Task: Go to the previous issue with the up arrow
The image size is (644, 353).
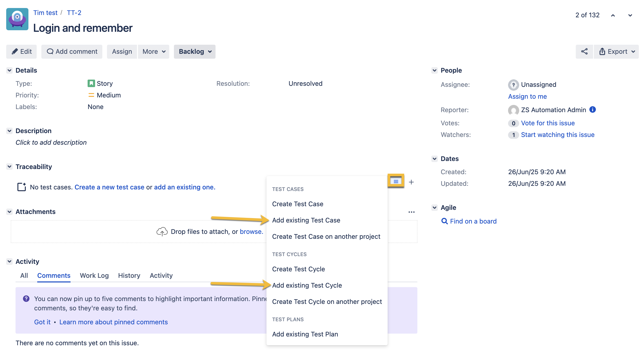Action: click(613, 15)
